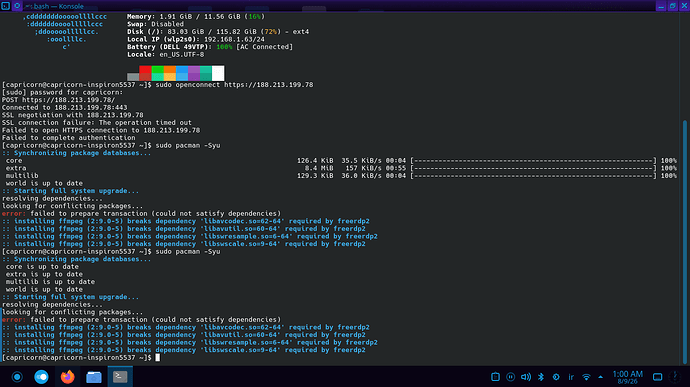Expand hidden system tray icons arrow
Screen dimensions: 690x387
click(x=601, y=377)
